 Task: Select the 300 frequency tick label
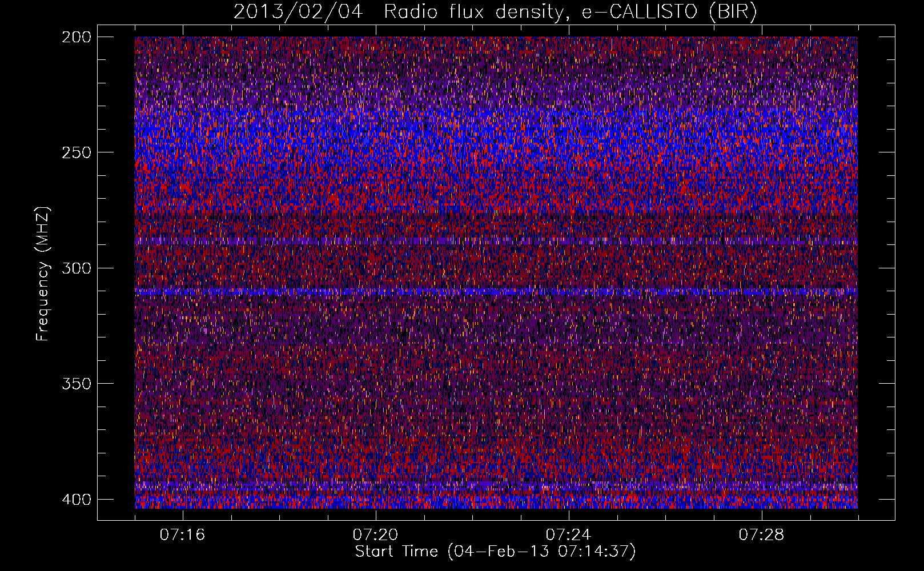[76, 268]
